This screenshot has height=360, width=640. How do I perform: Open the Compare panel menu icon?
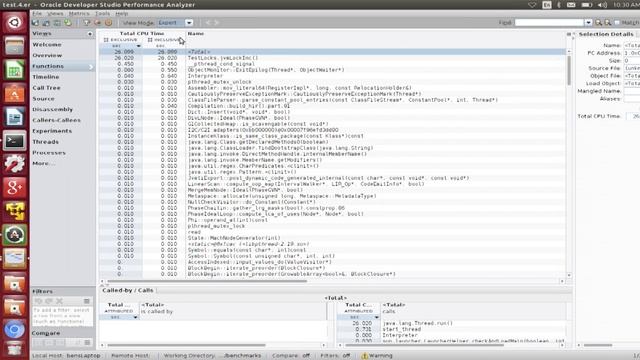click(x=87, y=343)
